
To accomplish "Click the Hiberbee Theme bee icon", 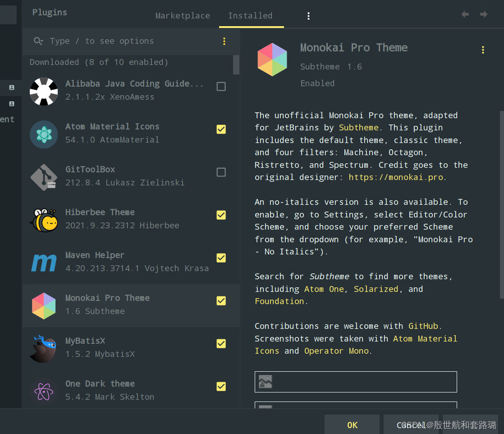I will coord(44,220).
